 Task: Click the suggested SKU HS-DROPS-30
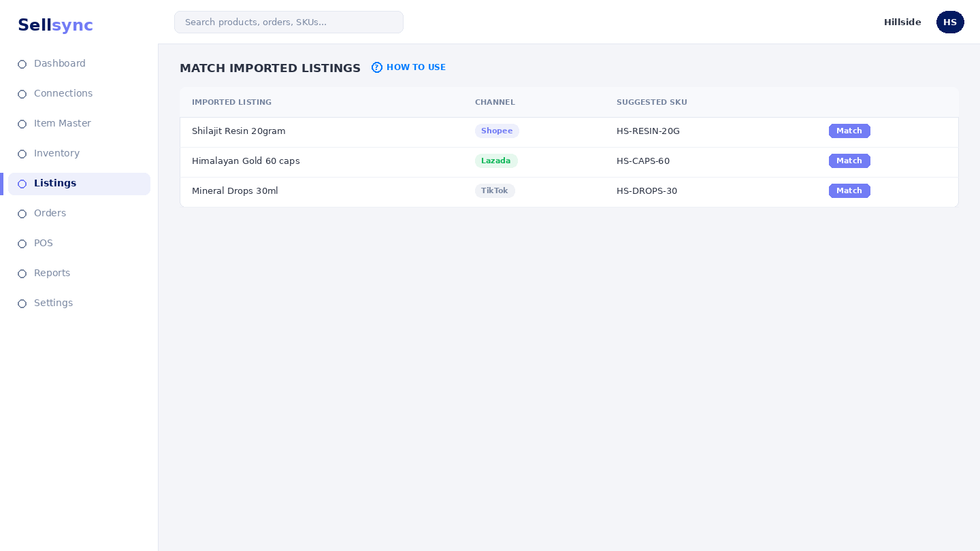pyautogui.click(x=647, y=191)
